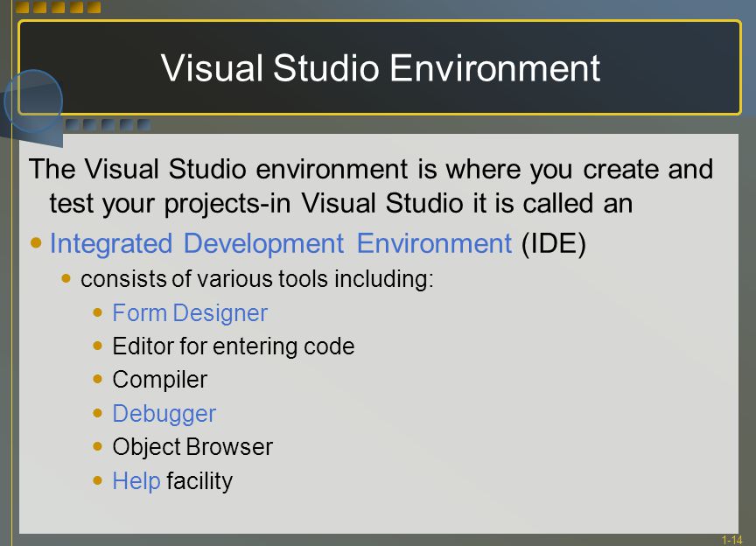Select the "Object Browser" bullet text
The image size is (756, 546).
tap(192, 447)
